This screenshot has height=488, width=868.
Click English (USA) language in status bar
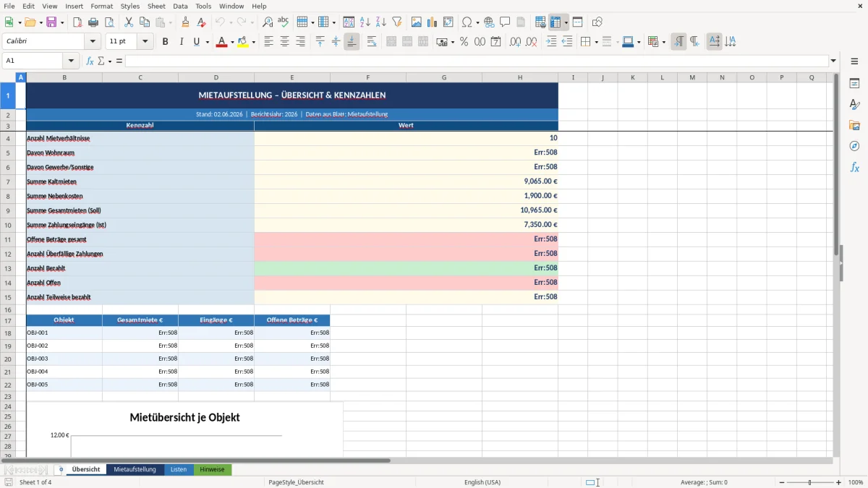coord(482,482)
